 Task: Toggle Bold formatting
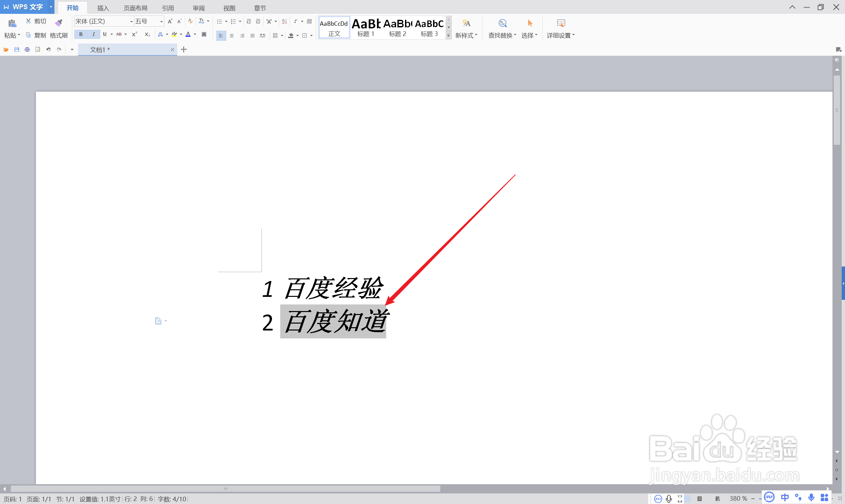[81, 34]
